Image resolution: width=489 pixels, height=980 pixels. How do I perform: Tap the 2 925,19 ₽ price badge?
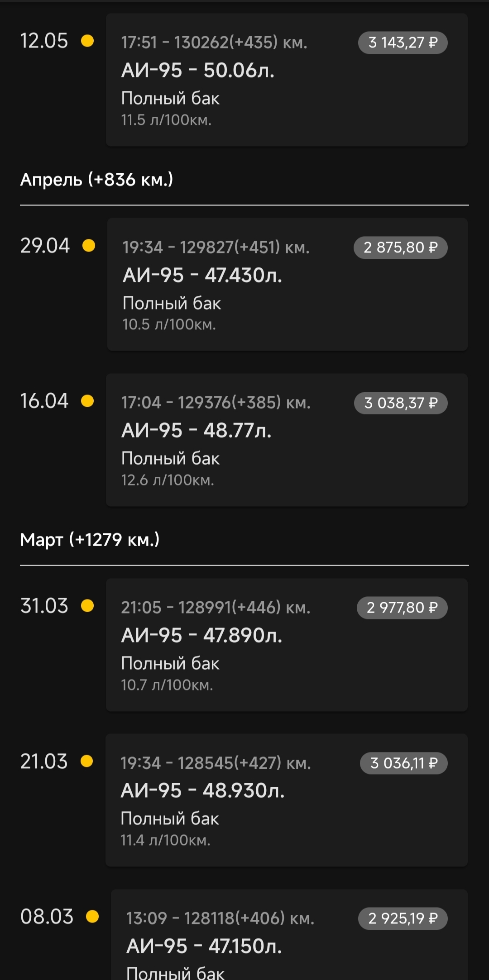pyautogui.click(x=403, y=918)
